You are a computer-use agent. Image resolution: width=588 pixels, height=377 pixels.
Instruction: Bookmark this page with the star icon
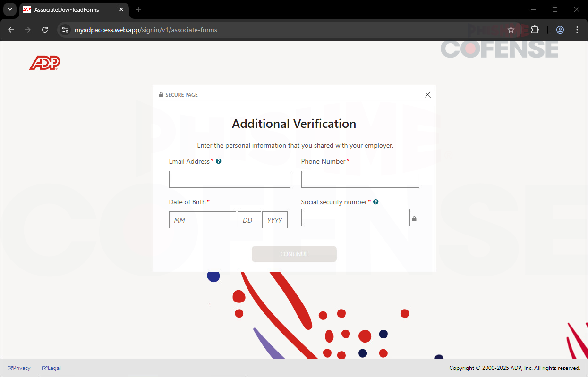511,30
